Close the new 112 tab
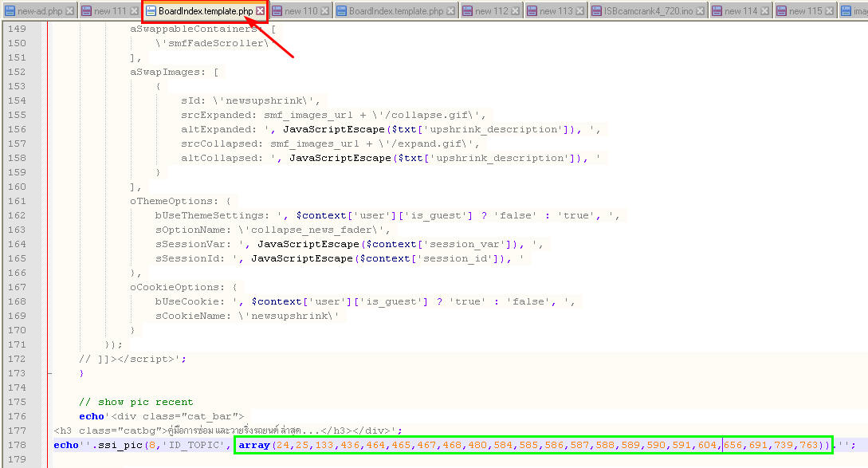Screen dimensions: 868x468 click(x=516, y=11)
